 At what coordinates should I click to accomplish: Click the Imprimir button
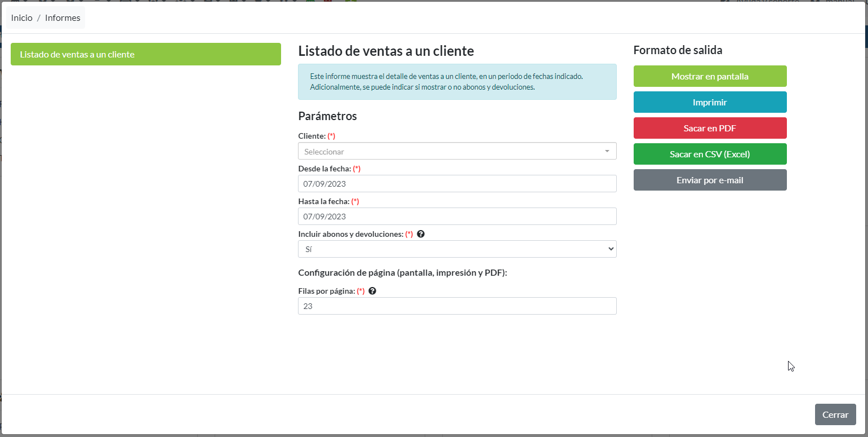coord(710,103)
